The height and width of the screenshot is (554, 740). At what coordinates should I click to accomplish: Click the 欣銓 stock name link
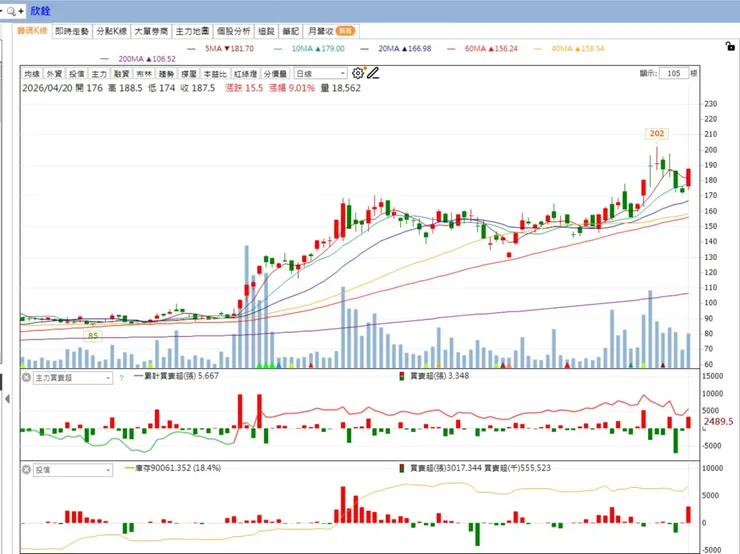pos(40,11)
